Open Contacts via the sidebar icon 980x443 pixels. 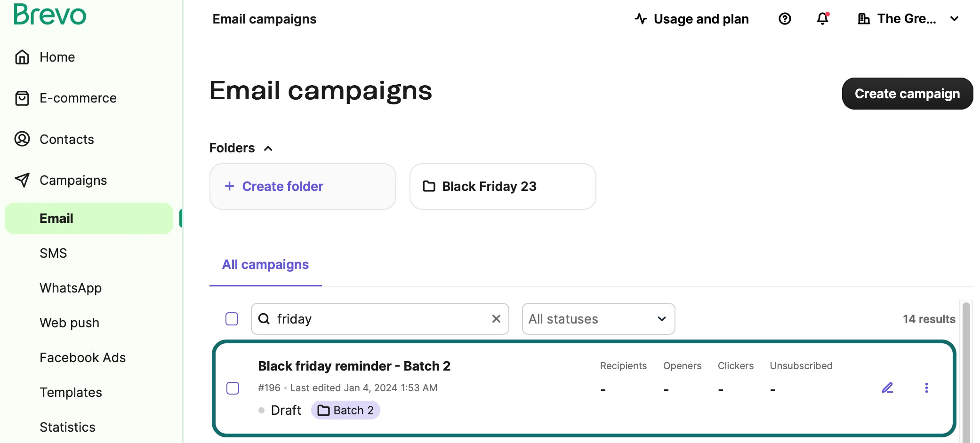22,139
